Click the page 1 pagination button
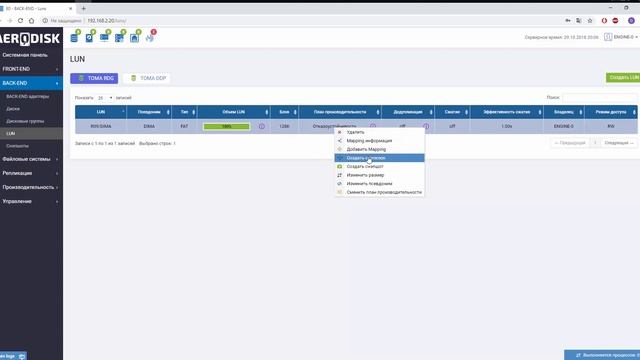The width and height of the screenshot is (640, 360). [595, 143]
